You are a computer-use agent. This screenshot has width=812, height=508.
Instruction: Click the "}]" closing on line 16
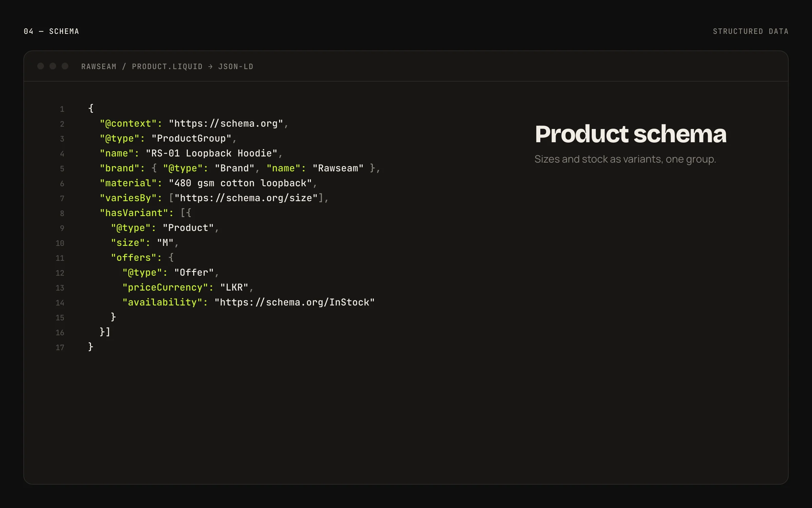105,332
